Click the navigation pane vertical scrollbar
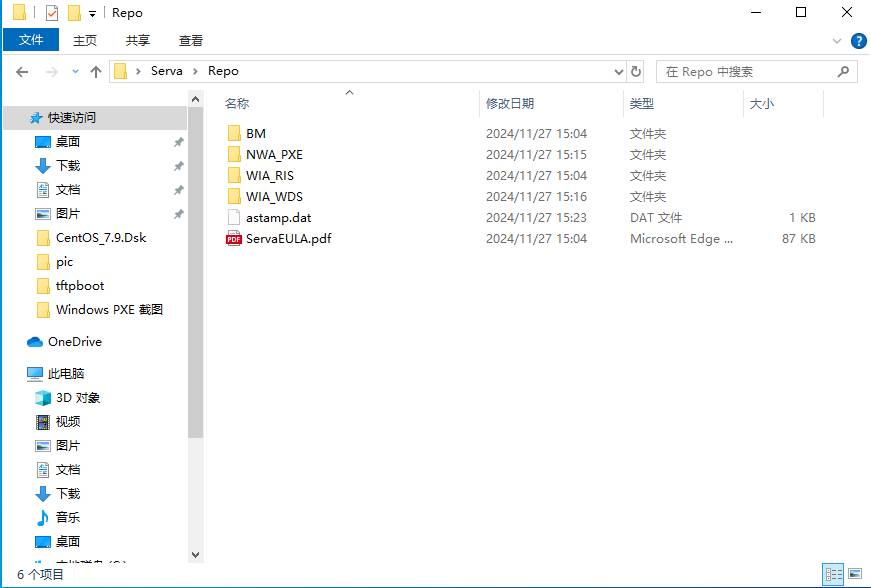871x588 pixels. tap(195, 300)
